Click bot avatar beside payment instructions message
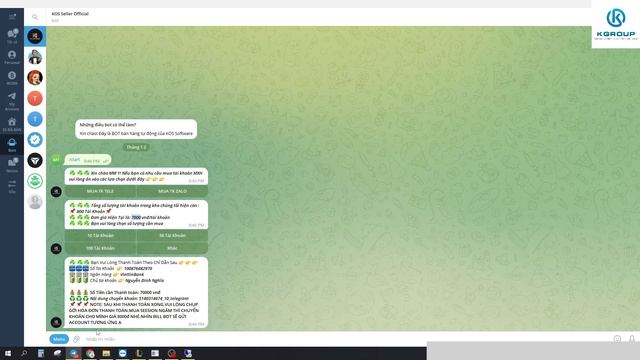This screenshot has width=640, height=360. 56,322
